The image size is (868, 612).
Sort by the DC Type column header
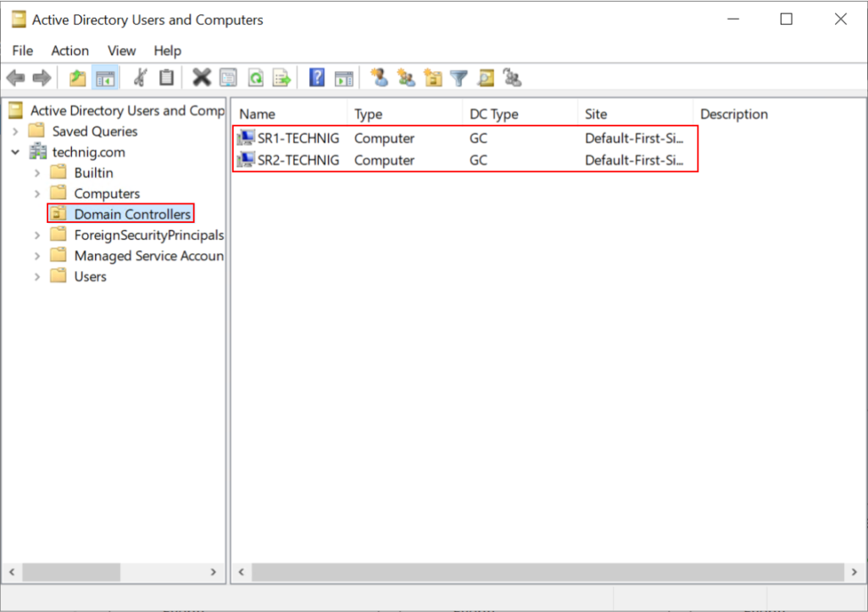point(520,114)
